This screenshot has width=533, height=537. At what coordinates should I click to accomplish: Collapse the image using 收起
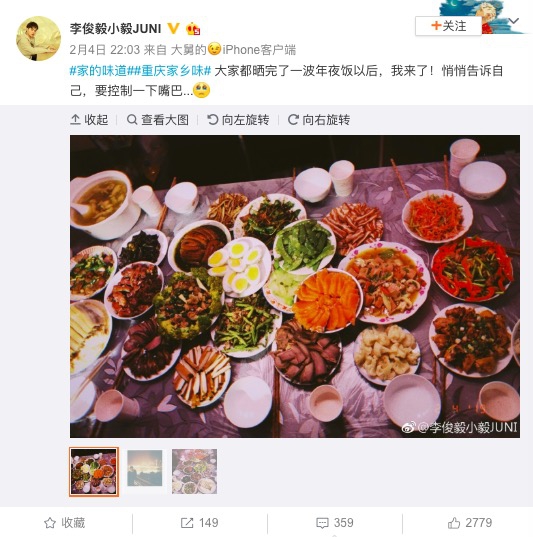tap(89, 120)
